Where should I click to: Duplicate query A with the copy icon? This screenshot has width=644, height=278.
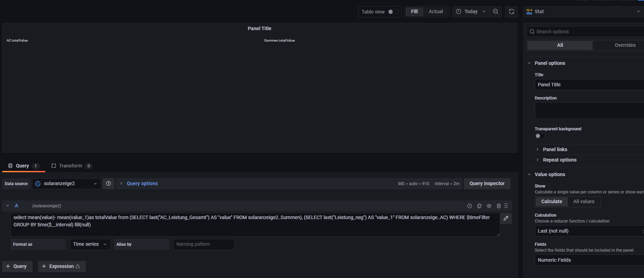pos(479,206)
